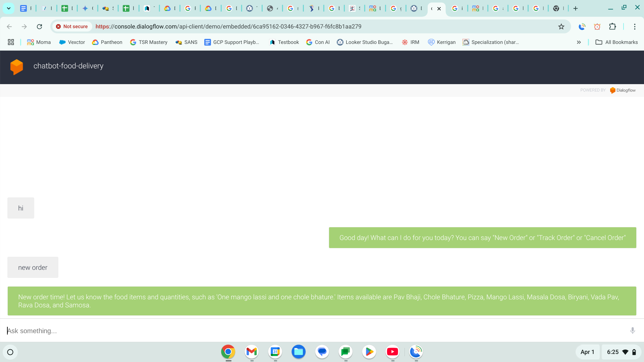The image size is (644, 362).
Task: Open the Files app from the shelf
Action: click(x=299, y=352)
